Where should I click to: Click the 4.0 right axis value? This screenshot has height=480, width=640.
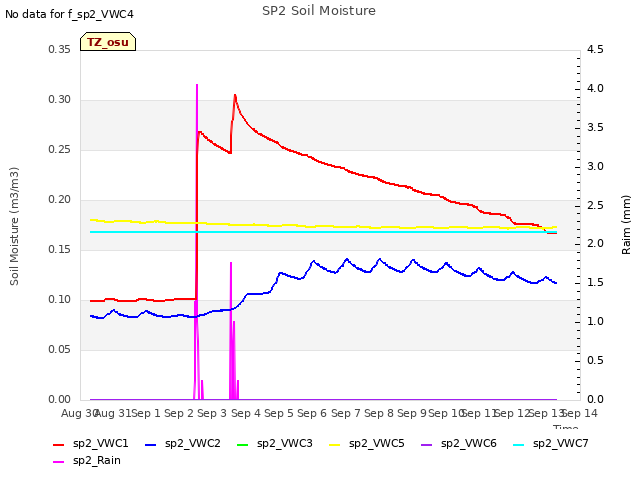pyautogui.click(x=595, y=89)
